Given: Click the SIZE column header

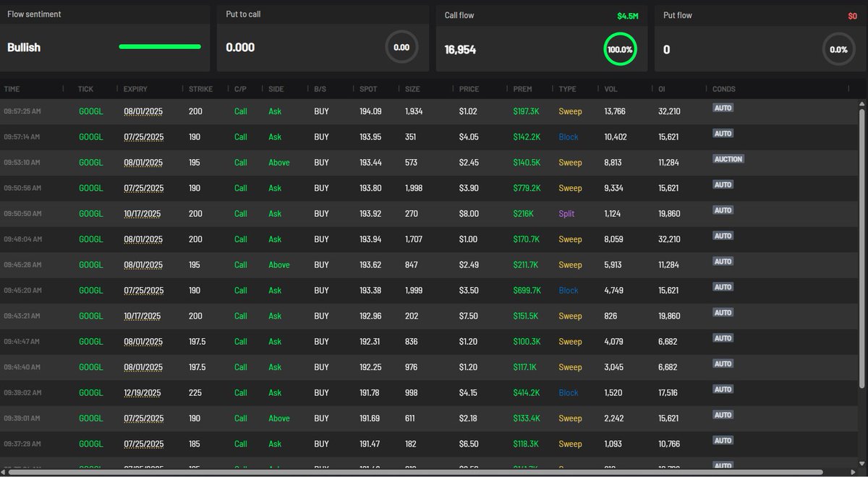Looking at the screenshot, I should (412, 89).
